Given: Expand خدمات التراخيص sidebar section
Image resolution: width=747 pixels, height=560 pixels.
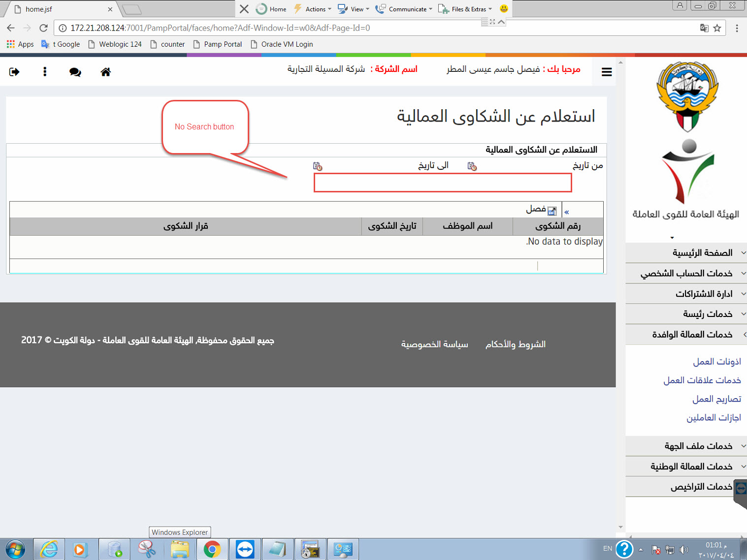Looking at the screenshot, I should 686,487.
